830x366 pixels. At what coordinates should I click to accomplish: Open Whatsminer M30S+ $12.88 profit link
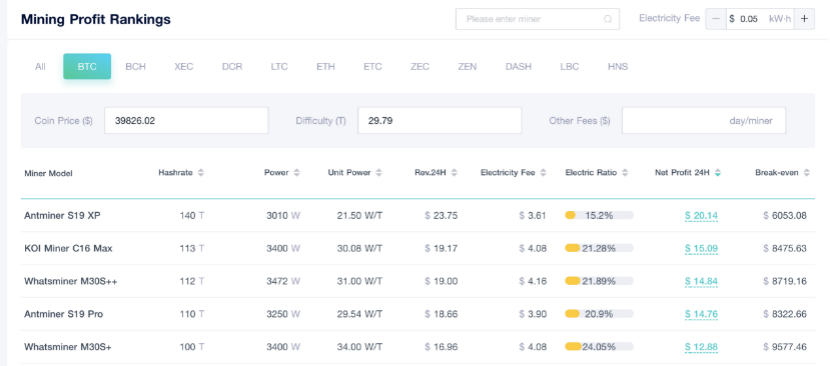[x=701, y=347]
